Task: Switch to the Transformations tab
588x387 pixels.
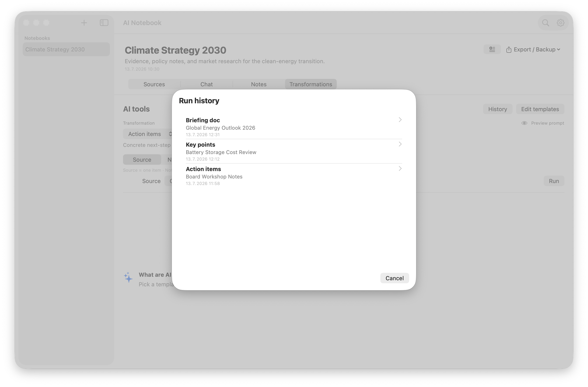Action: [311, 84]
